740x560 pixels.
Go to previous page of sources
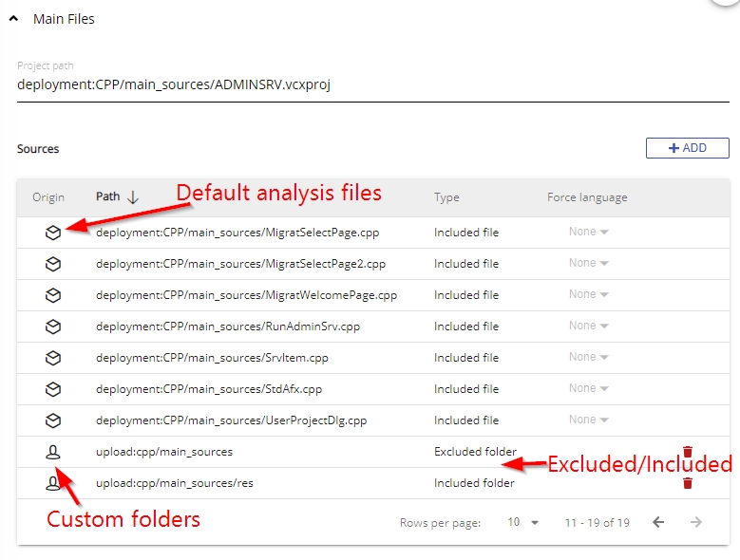[658, 523]
